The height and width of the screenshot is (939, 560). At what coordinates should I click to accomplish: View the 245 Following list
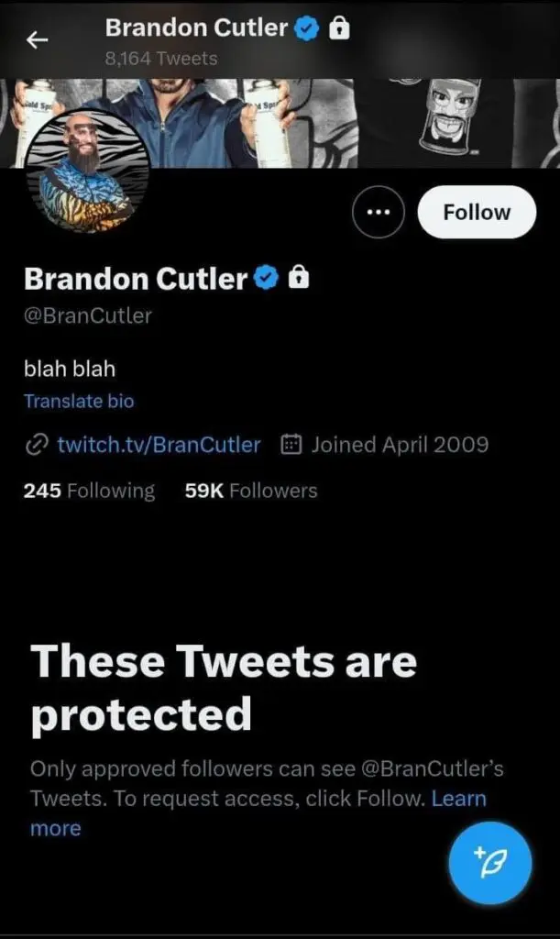tap(89, 491)
